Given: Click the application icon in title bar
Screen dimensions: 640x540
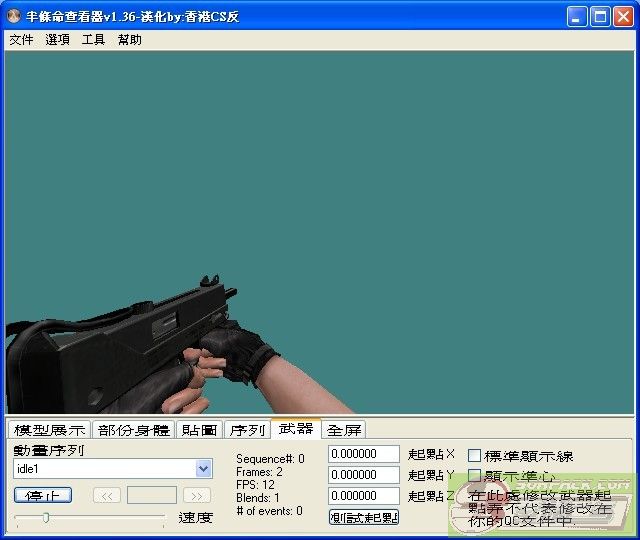Looking at the screenshot, I should [13, 16].
